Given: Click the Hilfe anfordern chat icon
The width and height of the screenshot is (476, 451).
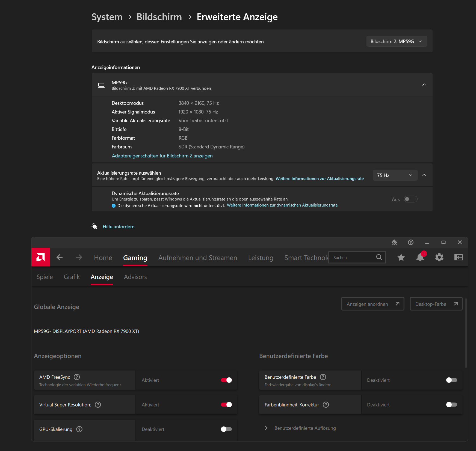Looking at the screenshot, I should click(x=94, y=226).
